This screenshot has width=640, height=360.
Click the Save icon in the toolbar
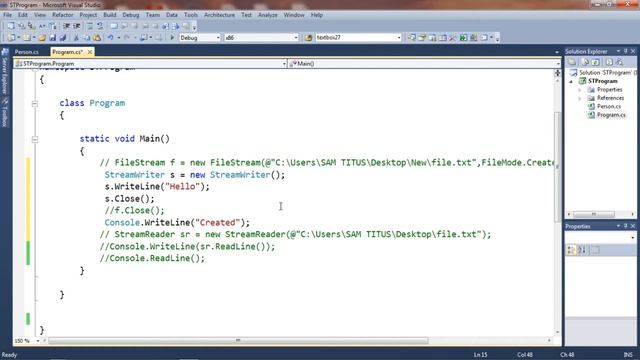pyautogui.click(x=53, y=38)
